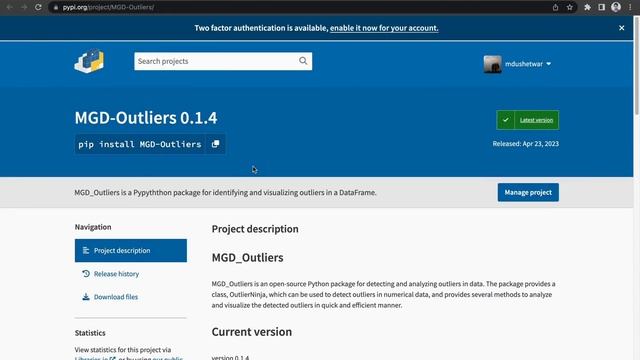Copy the pip install command with the copy icon
The image size is (640, 360).
pos(216,144)
